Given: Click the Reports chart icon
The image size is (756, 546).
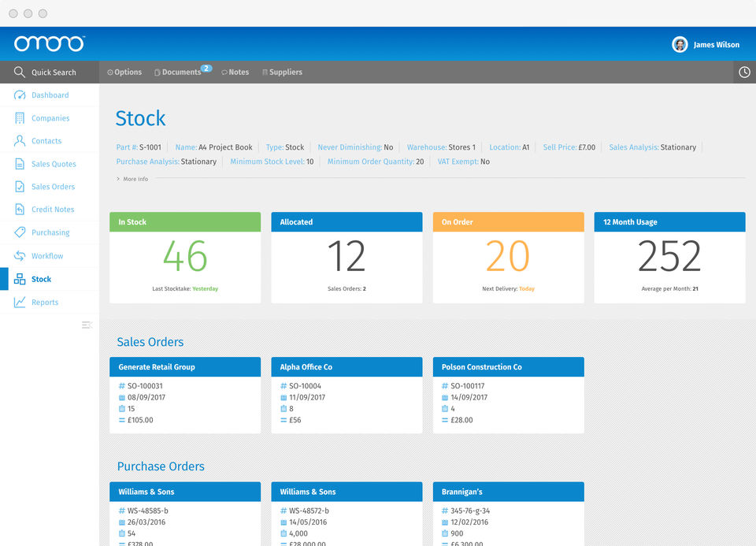Looking at the screenshot, I should pyautogui.click(x=20, y=302).
